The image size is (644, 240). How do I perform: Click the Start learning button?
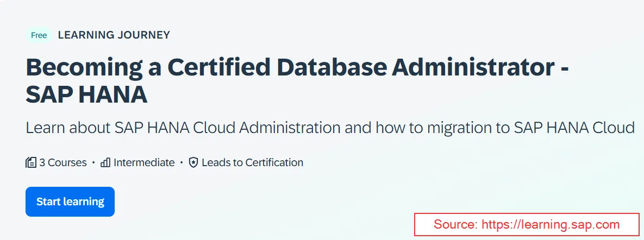click(x=70, y=201)
